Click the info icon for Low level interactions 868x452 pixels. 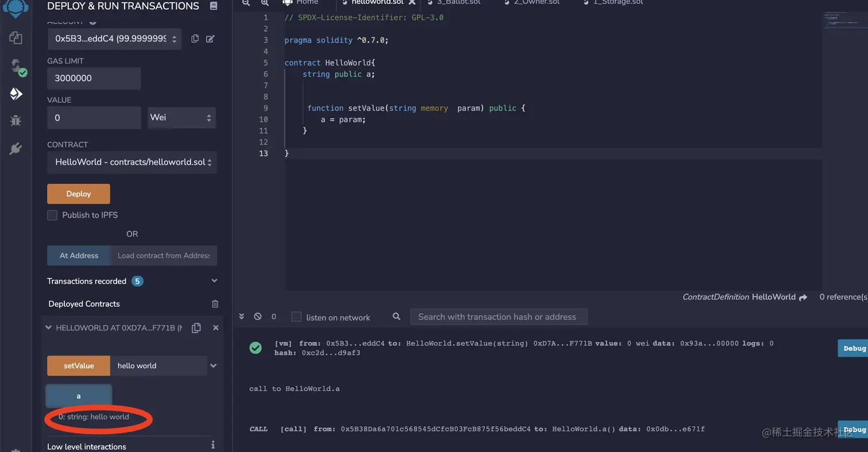[213, 445]
